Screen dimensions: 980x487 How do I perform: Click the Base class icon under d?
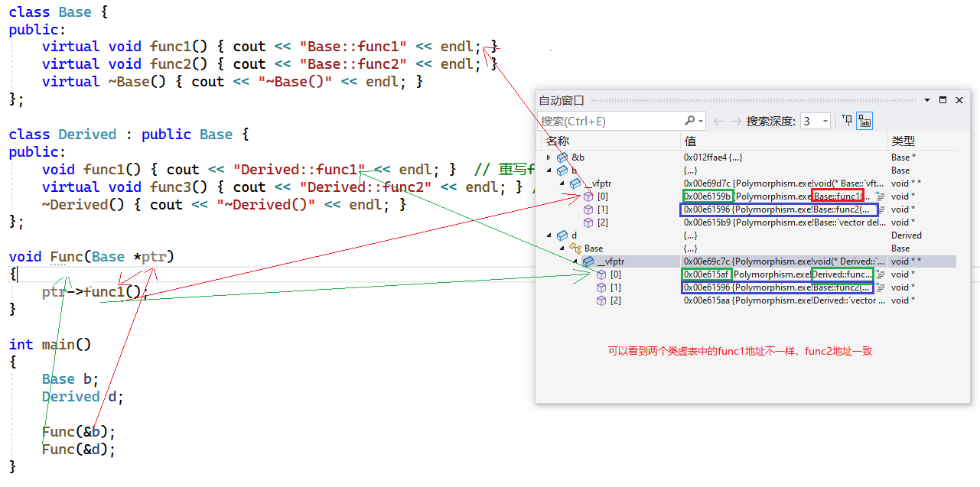coord(575,248)
